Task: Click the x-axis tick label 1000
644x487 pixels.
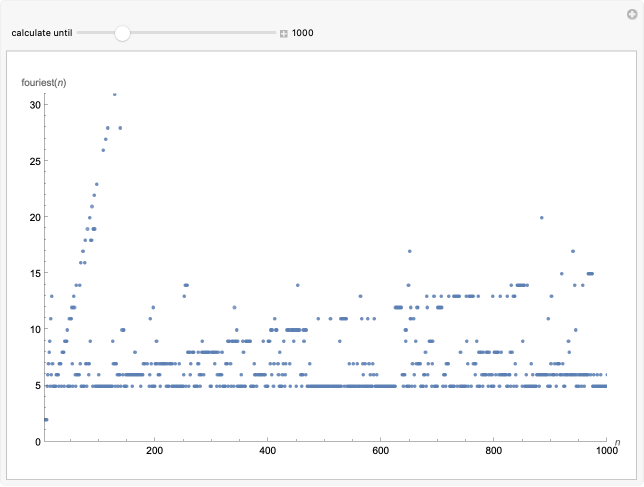Action: pyautogui.click(x=606, y=452)
